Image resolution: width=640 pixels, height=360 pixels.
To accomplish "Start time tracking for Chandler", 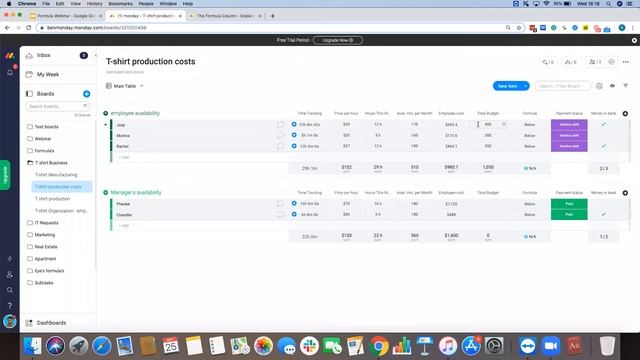I will (294, 214).
